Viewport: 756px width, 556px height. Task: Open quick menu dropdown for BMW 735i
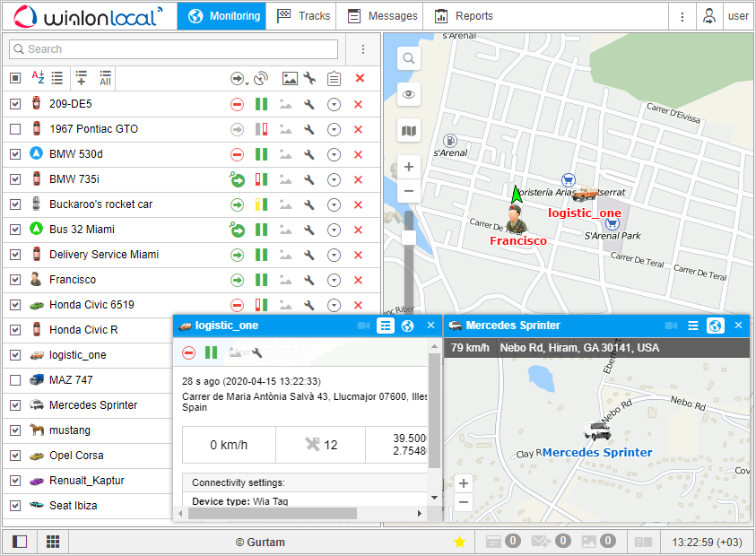334,179
